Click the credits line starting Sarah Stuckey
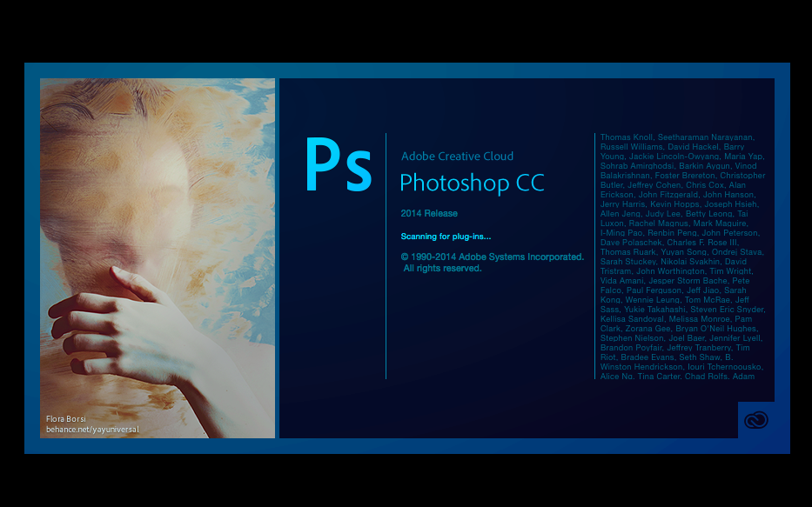The width and height of the screenshot is (812, 507). 674,262
